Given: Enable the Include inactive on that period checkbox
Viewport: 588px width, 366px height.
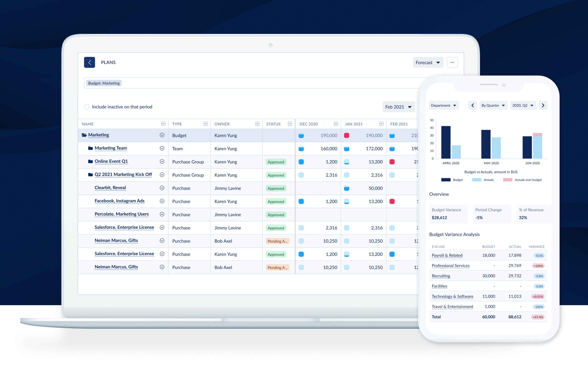Looking at the screenshot, I should click(86, 107).
